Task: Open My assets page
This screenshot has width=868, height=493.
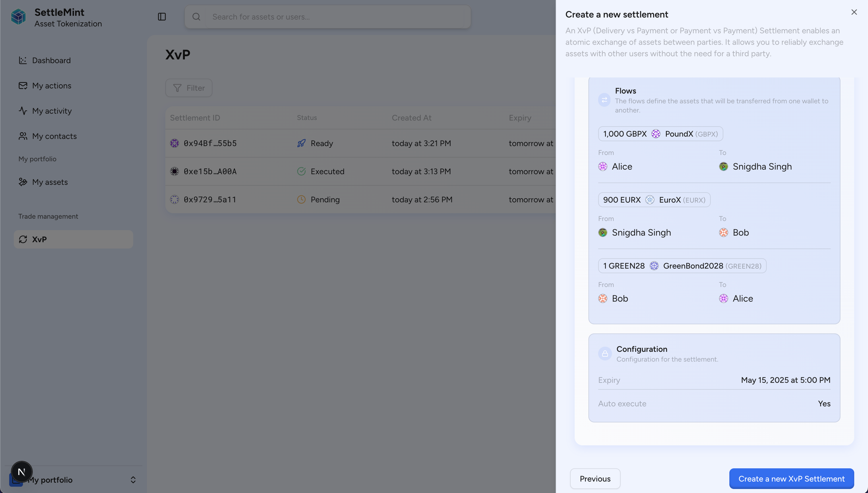Action: [50, 182]
